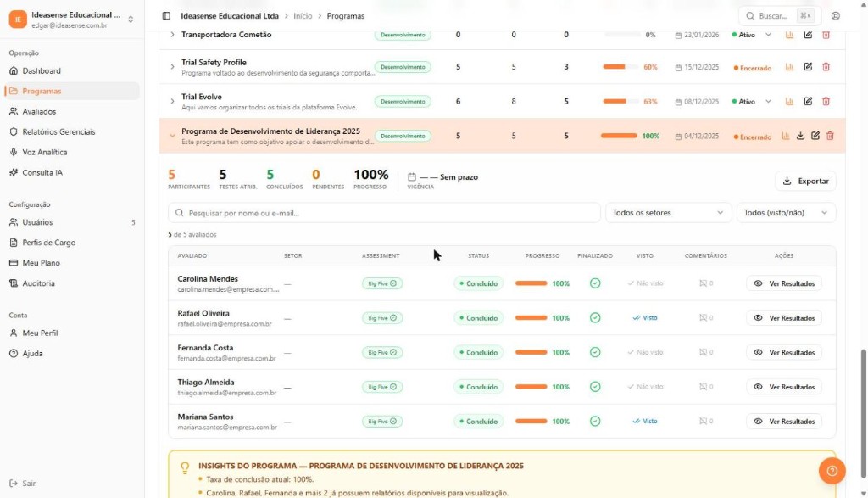Screen dimensions: 868x498
Task: Open Ativo status dropdown for Transportadora Cometão
Action: (x=753, y=34)
